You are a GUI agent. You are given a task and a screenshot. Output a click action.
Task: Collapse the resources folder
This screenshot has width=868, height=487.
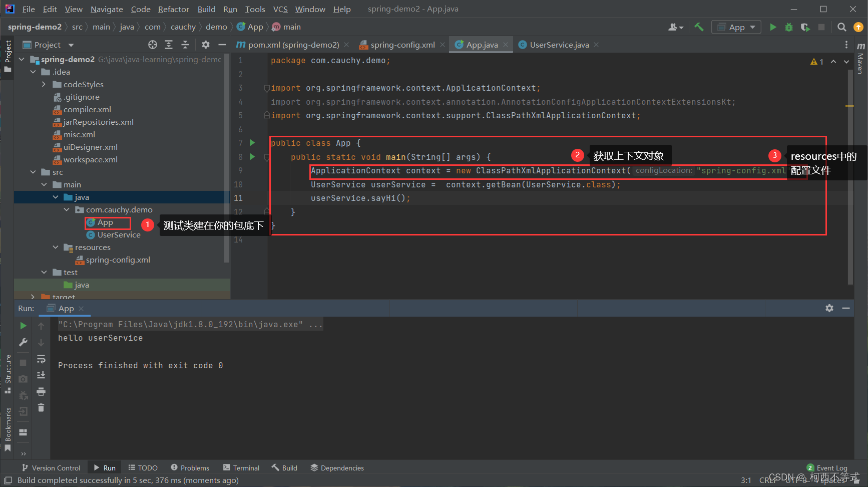56,247
